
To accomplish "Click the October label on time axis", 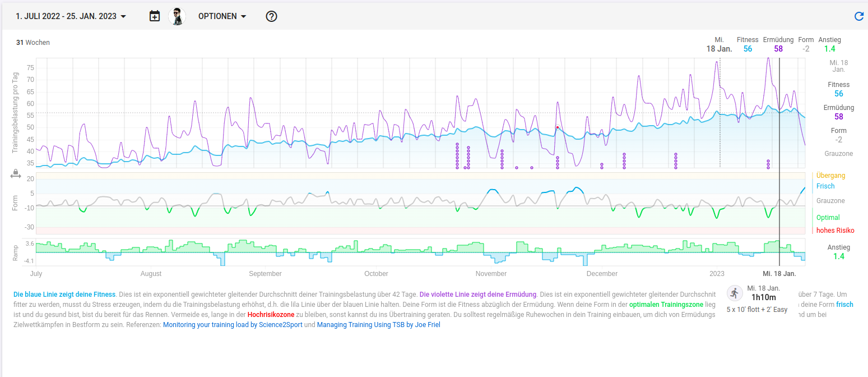I will 376,274.
